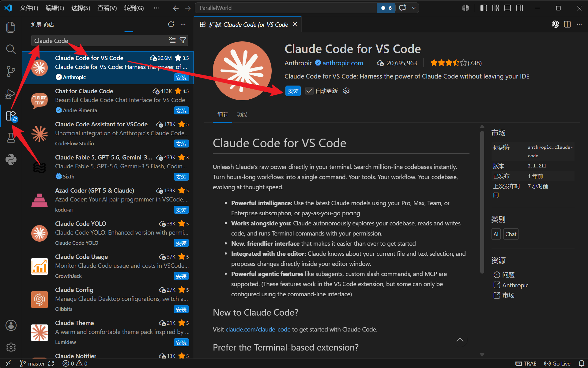
Task: Open more actions in the extensions panel header
Action: 183,24
